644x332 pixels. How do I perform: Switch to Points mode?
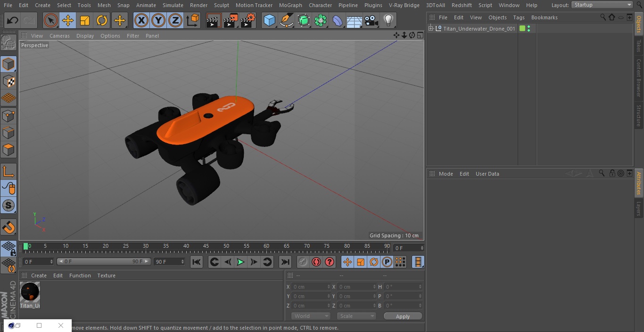(x=9, y=115)
